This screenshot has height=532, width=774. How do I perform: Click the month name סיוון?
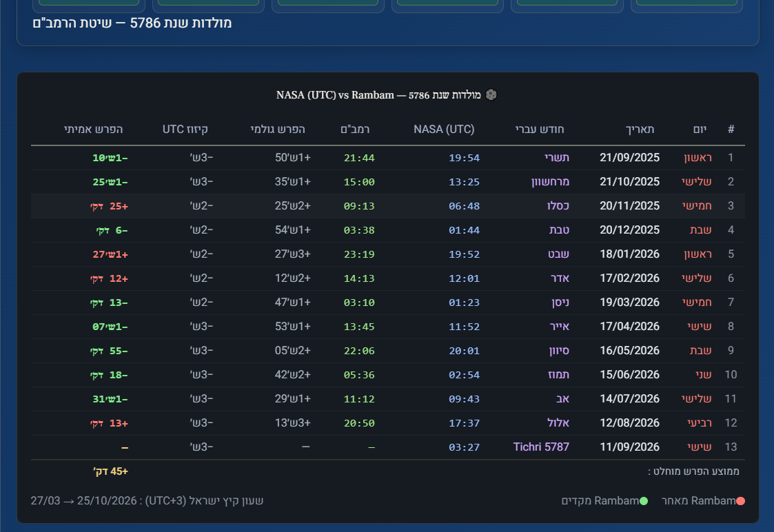[559, 351]
